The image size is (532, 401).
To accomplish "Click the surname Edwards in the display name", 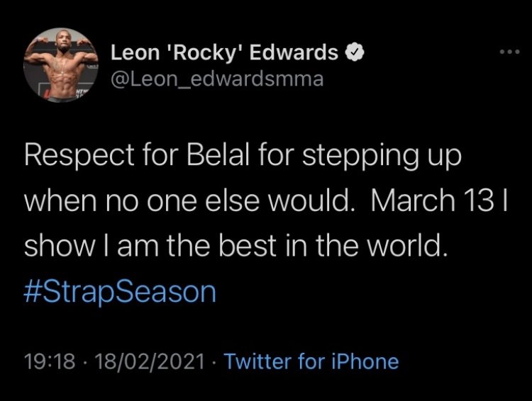I will point(294,53).
